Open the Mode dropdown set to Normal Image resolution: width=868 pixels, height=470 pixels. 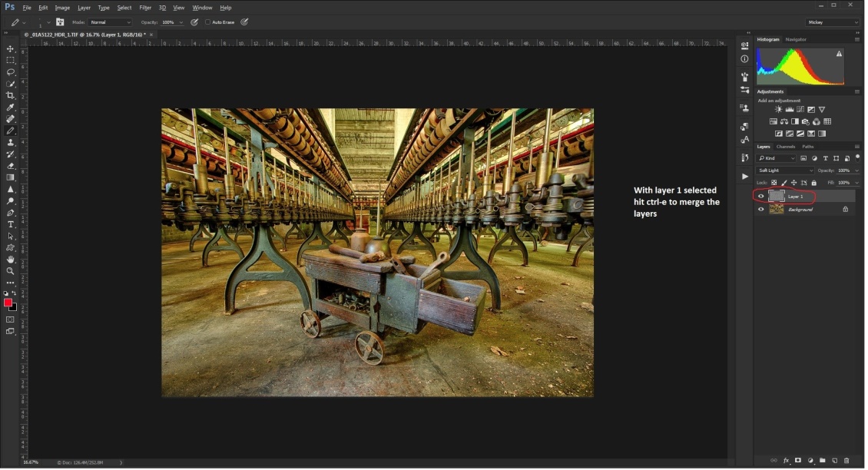(x=110, y=22)
